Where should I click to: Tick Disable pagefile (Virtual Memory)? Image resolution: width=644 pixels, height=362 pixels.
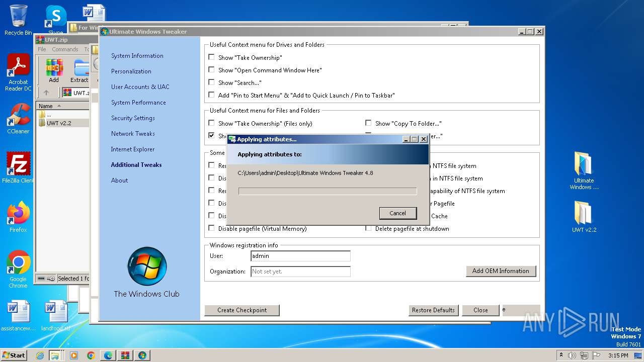211,228
